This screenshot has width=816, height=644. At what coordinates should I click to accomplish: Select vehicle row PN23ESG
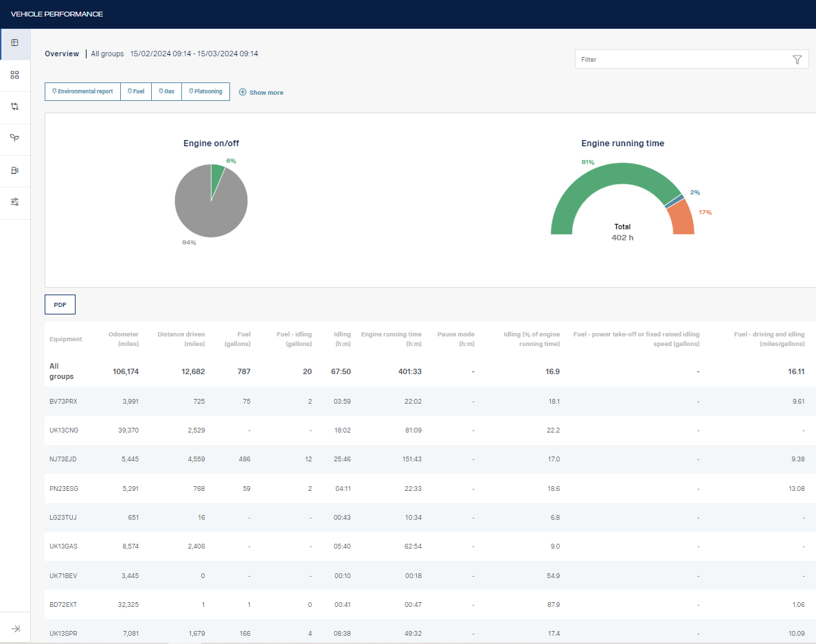[x=430, y=488]
